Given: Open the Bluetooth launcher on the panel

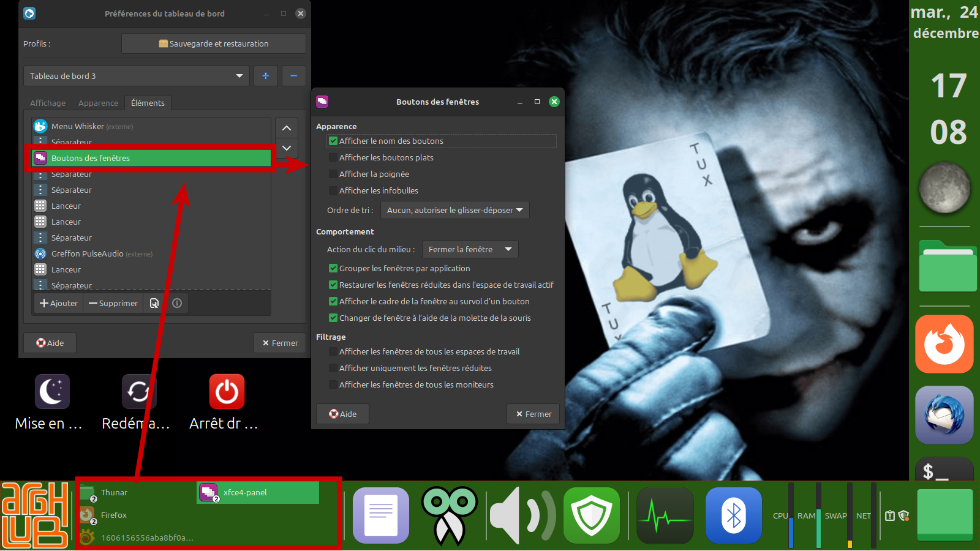Looking at the screenshot, I should coord(734,515).
